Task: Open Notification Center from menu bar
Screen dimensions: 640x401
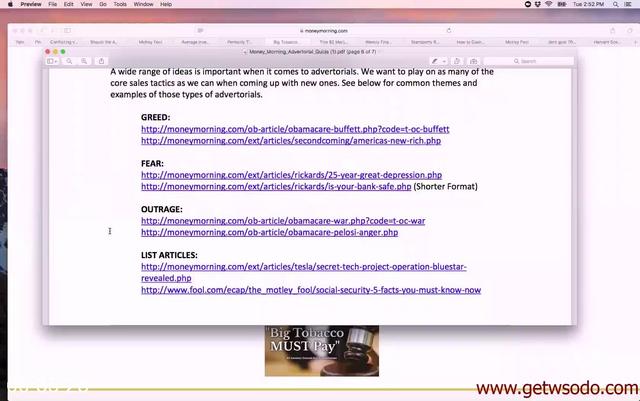Action: pos(628,4)
